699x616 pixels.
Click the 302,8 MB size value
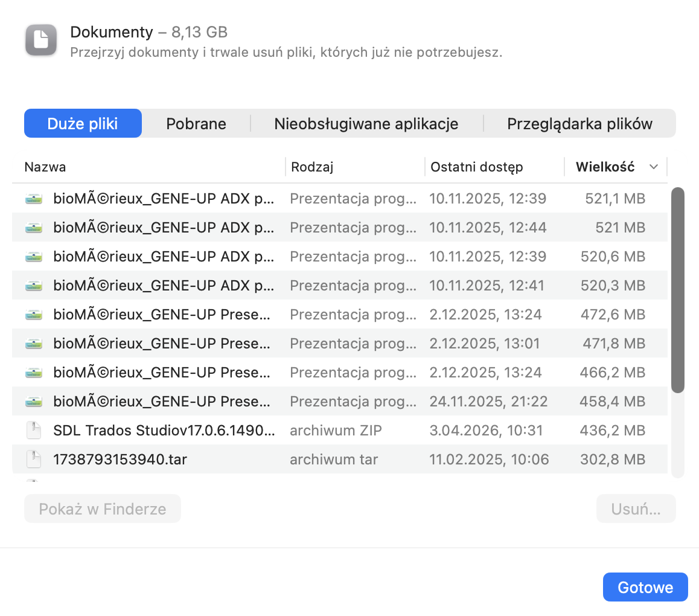pos(613,460)
